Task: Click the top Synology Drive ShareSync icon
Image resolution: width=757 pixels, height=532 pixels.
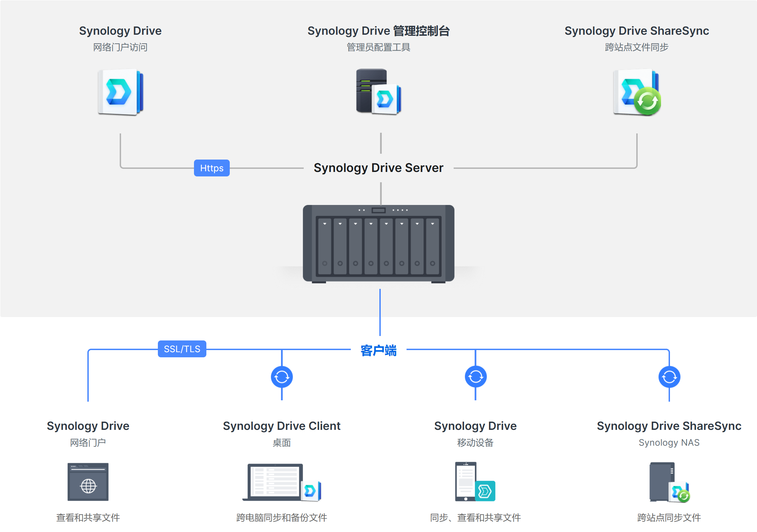Action: 637,92
